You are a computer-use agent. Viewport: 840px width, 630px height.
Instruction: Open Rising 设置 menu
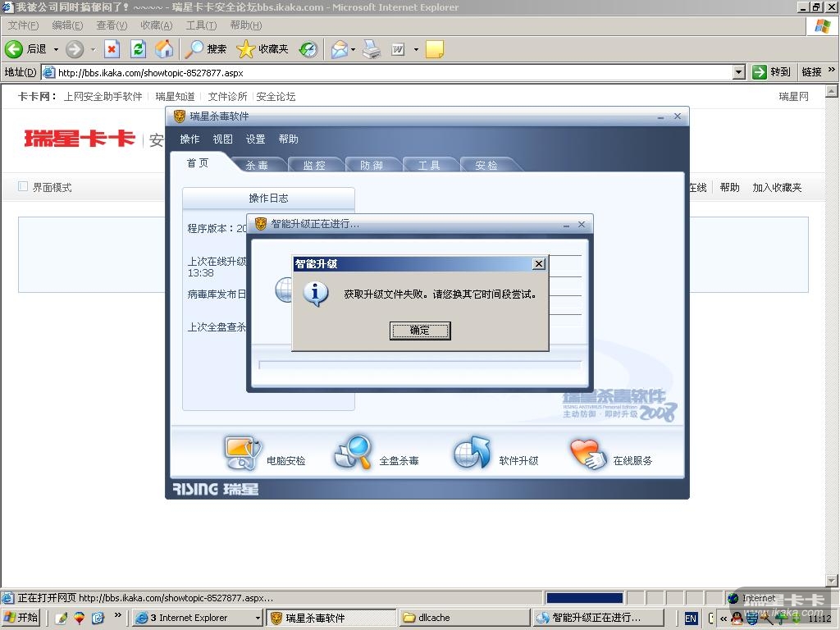pos(256,139)
